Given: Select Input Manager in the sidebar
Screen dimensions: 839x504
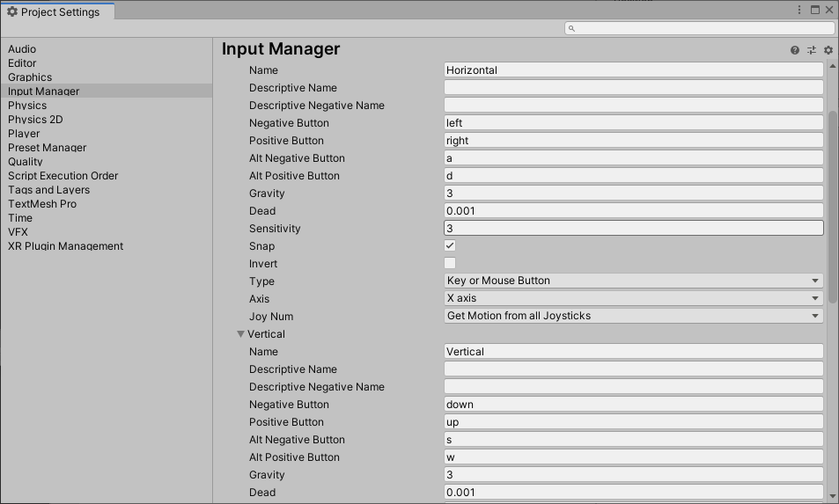Looking at the screenshot, I should click(x=107, y=91).
